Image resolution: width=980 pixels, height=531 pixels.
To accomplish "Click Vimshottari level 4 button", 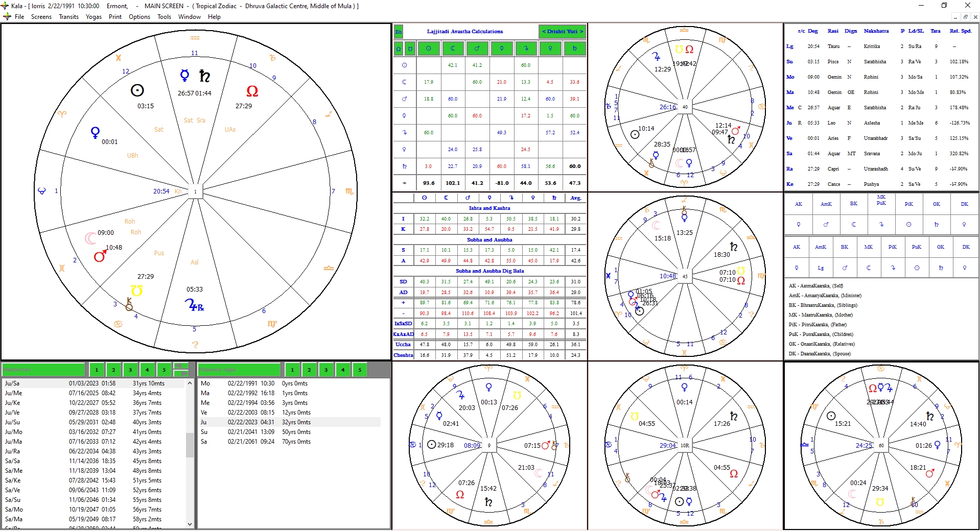I will pos(147,370).
